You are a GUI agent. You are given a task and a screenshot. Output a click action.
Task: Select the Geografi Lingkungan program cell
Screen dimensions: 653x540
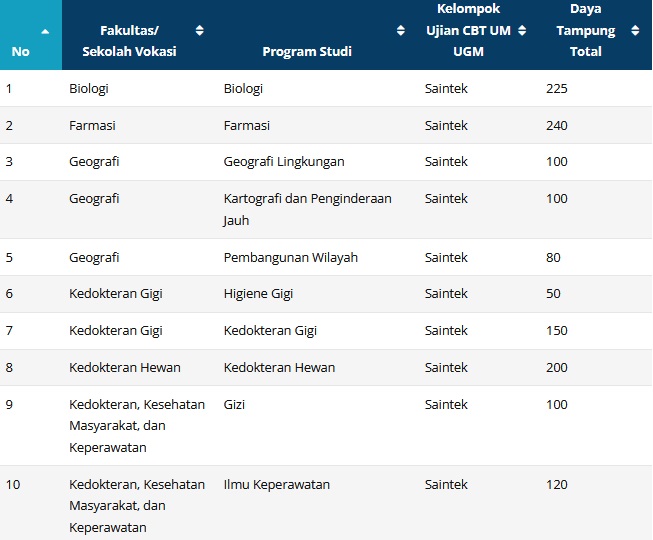click(284, 162)
